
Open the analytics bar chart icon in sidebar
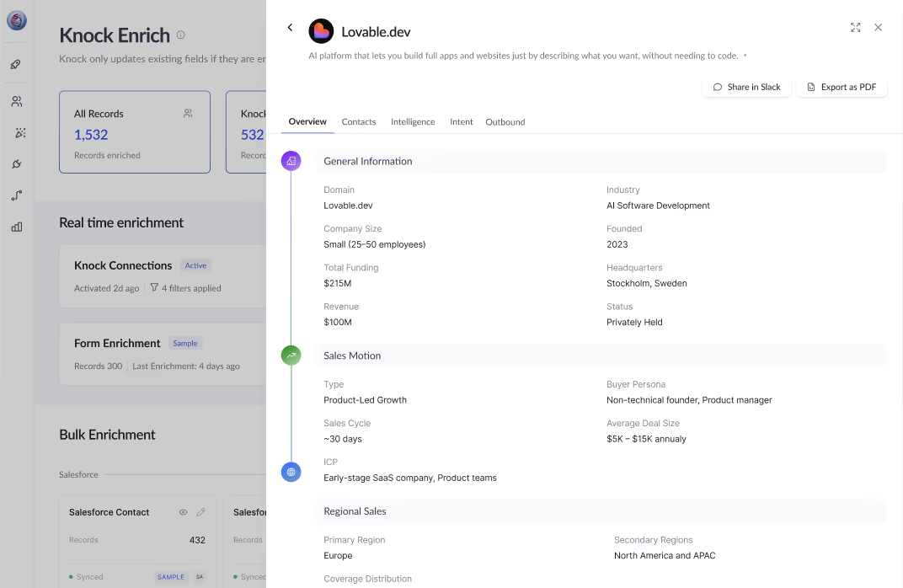[16, 227]
